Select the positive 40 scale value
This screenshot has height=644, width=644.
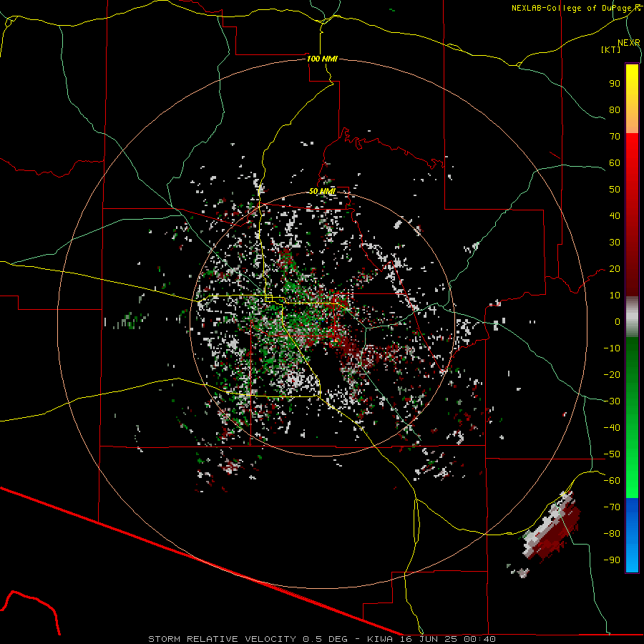click(615, 215)
